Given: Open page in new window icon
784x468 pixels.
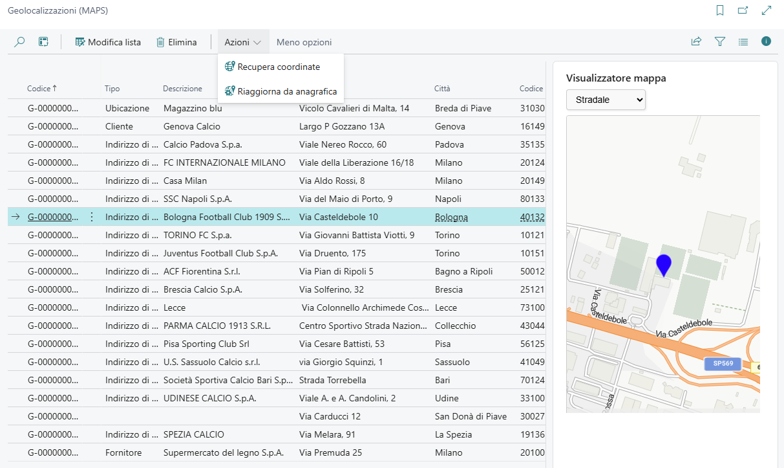Looking at the screenshot, I should point(743,10).
